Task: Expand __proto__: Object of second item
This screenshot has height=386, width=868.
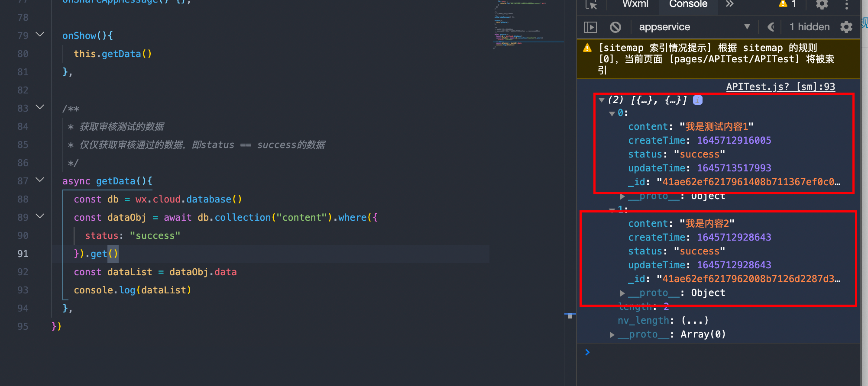Action: (622, 293)
